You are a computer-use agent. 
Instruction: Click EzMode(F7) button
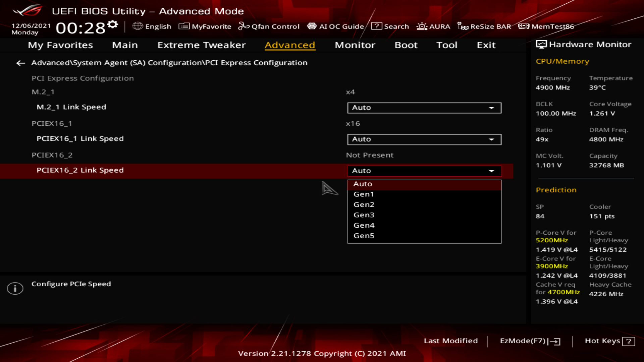(x=530, y=341)
